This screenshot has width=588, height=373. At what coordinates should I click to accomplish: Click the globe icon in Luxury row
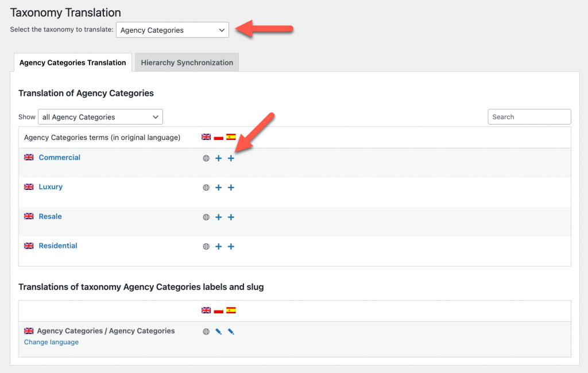(206, 188)
